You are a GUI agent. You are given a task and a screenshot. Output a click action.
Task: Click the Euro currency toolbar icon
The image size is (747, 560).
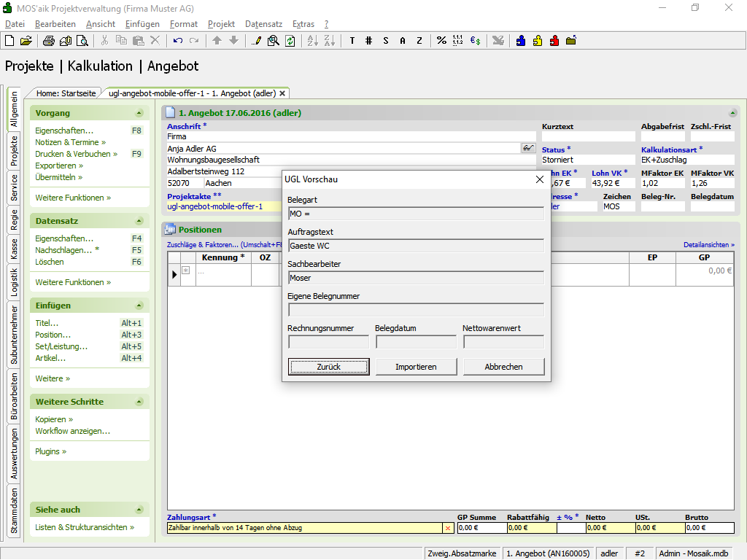tap(475, 41)
